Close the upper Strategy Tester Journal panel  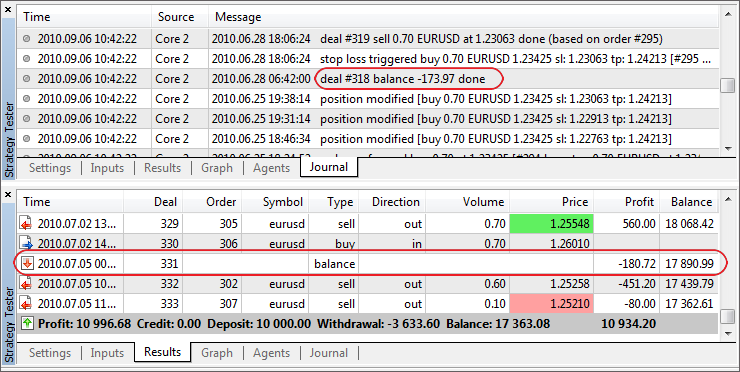(x=8, y=9)
